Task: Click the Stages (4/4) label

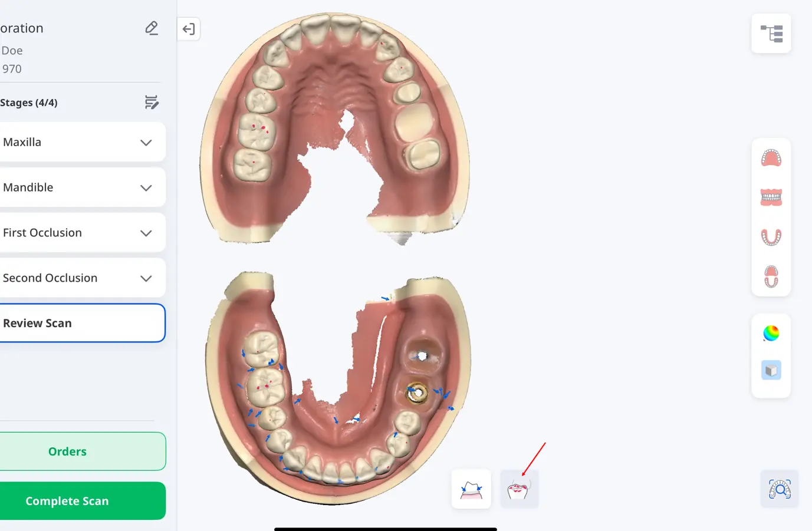Action: (x=29, y=103)
